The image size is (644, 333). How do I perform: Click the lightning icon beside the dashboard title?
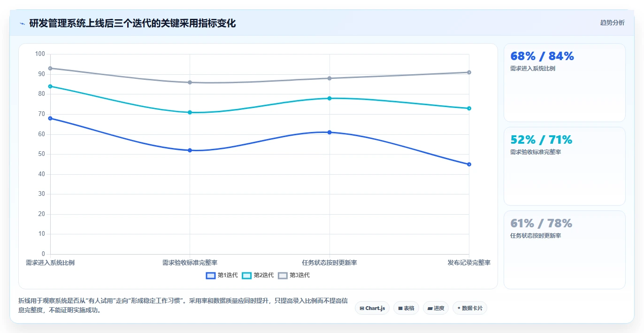coord(23,23)
